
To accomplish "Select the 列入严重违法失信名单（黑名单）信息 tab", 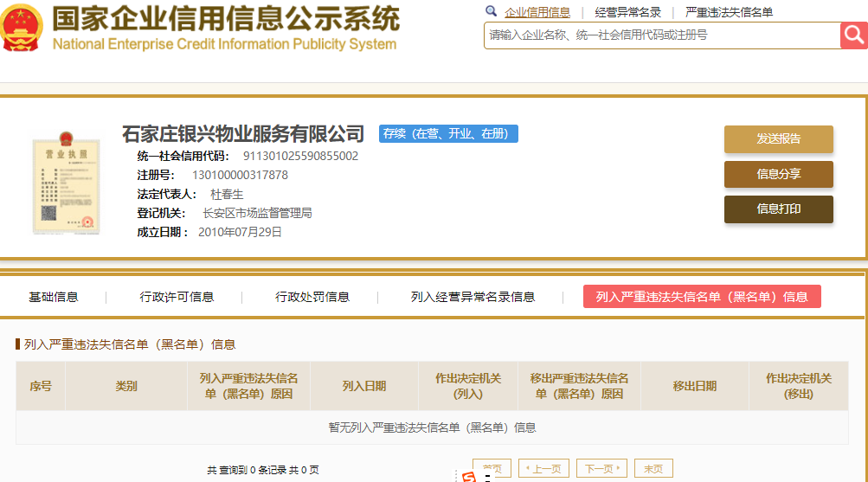I will [x=702, y=297].
